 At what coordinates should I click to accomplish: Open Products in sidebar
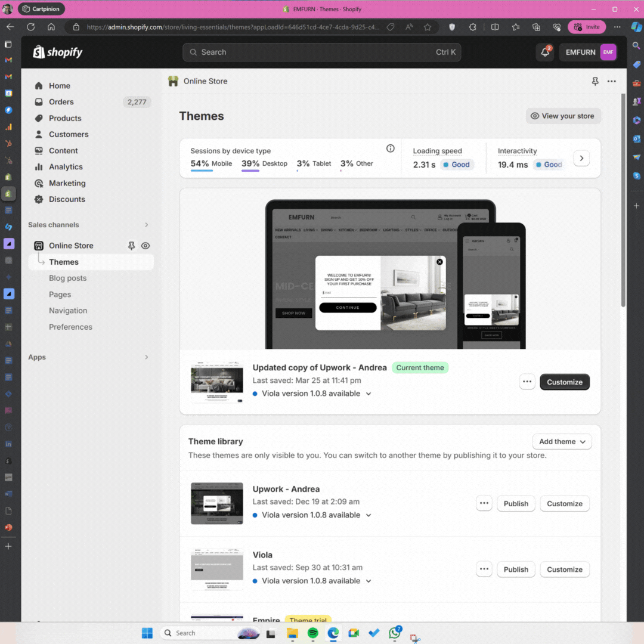coord(65,118)
